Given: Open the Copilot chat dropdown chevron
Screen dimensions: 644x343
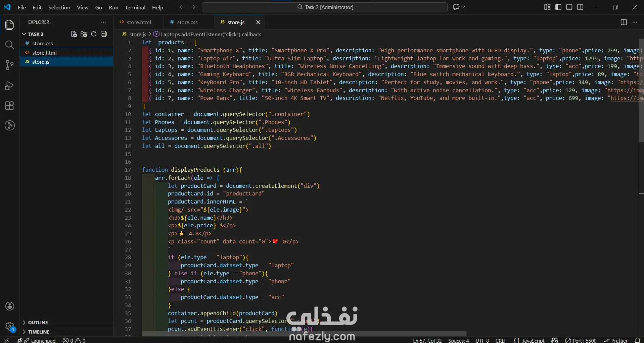Looking at the screenshot, I should (x=463, y=7).
